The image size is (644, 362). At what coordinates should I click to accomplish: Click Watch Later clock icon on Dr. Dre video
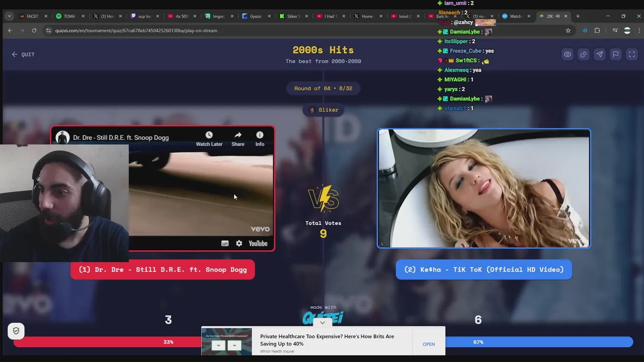click(209, 139)
